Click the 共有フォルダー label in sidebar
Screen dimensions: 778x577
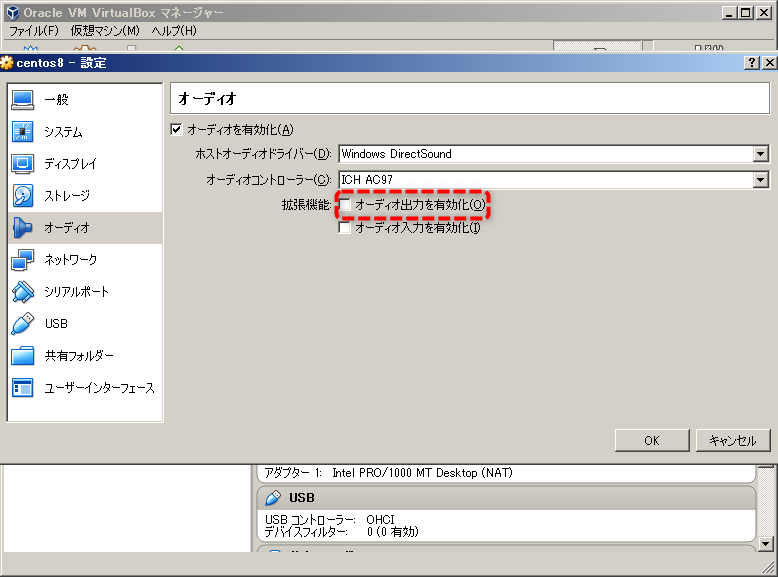click(x=79, y=356)
